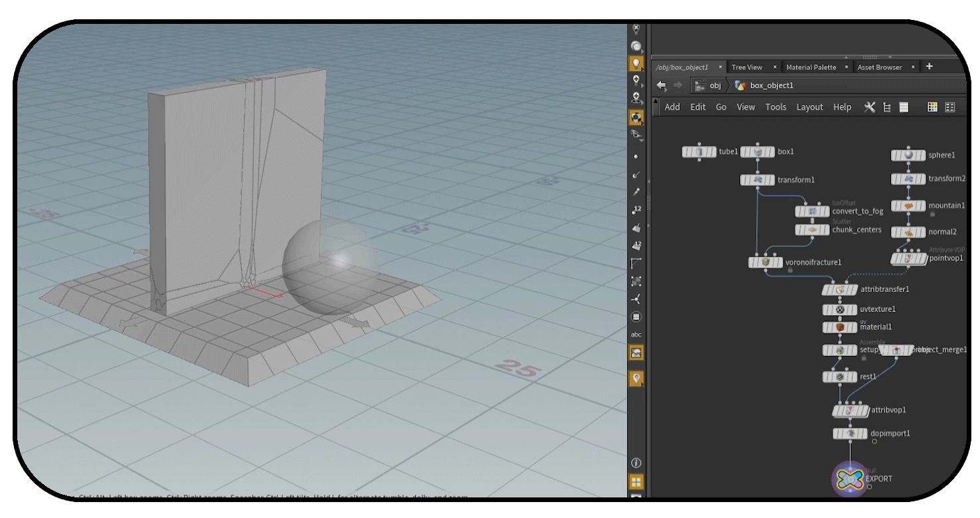The image size is (980, 518).
Task: Click the voronoifracture1 node icon
Action: point(766,262)
